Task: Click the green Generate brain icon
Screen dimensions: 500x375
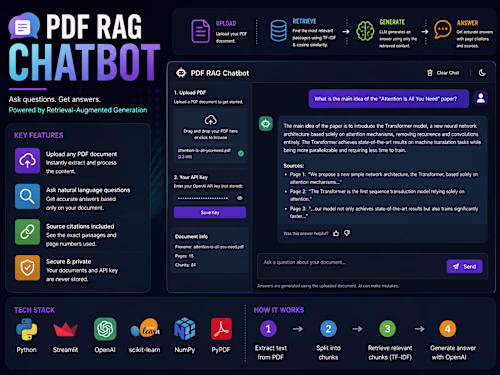Action: click(365, 31)
